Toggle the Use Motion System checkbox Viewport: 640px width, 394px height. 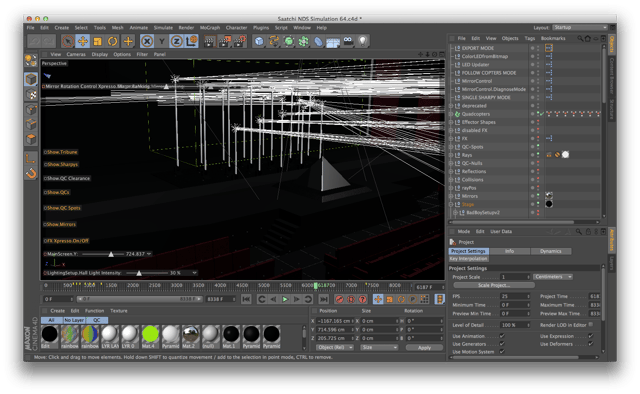pos(502,352)
